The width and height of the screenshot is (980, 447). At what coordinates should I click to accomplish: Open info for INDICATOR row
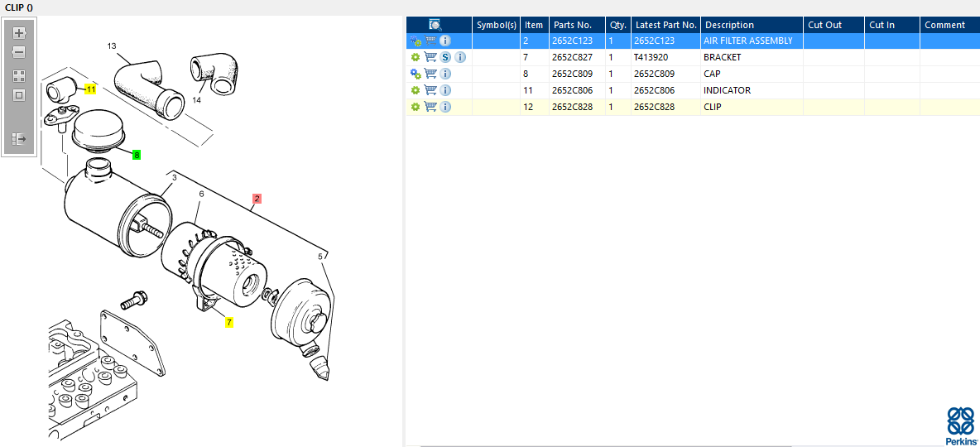pyautogui.click(x=445, y=90)
